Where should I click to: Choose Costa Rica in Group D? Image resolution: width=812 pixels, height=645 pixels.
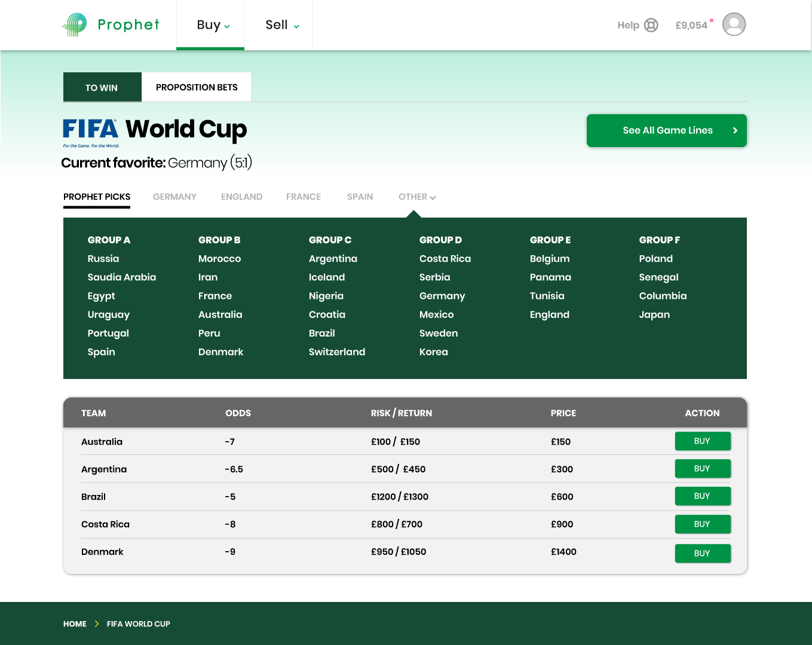point(445,258)
